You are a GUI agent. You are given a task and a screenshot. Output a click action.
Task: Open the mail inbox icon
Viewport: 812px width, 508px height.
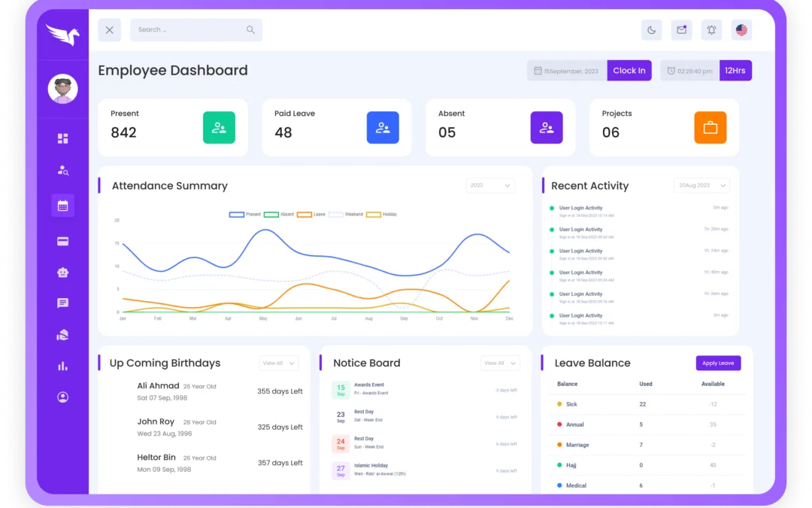(x=681, y=30)
